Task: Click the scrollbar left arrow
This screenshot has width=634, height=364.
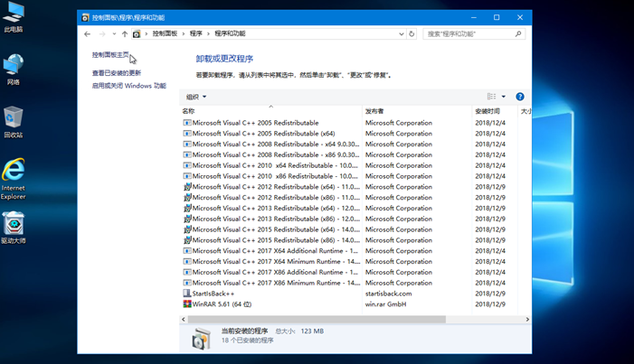Action: 184,319
